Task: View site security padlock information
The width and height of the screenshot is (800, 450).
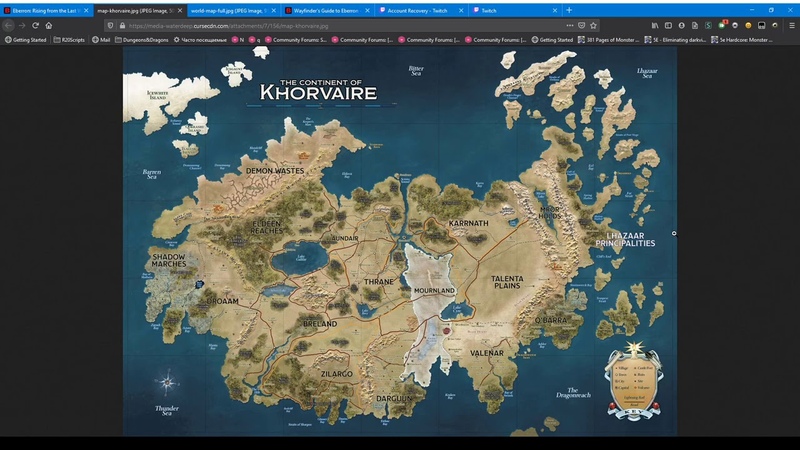Action: 122,26
